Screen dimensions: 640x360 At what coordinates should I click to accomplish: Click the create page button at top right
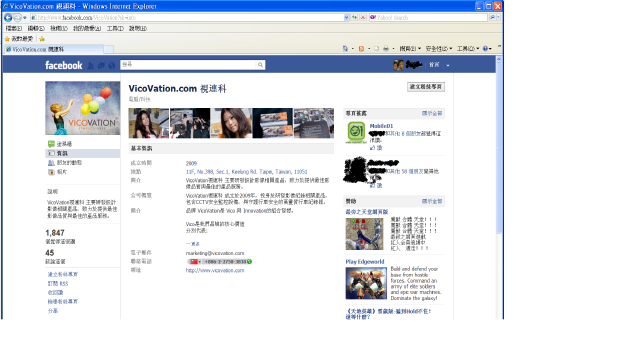click(x=426, y=87)
